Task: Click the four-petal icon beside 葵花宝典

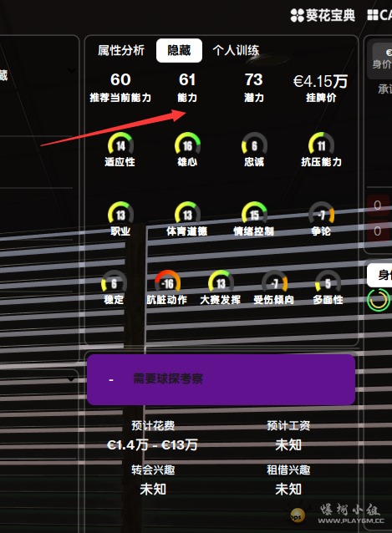Action: 298,16
